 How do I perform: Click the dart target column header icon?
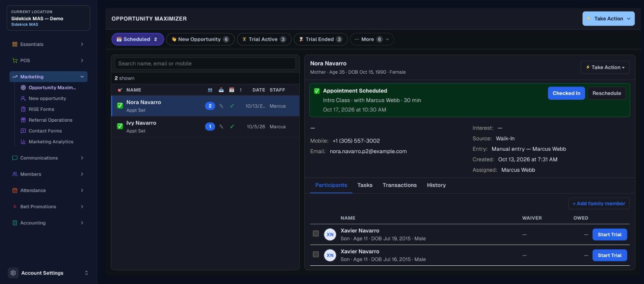point(120,90)
